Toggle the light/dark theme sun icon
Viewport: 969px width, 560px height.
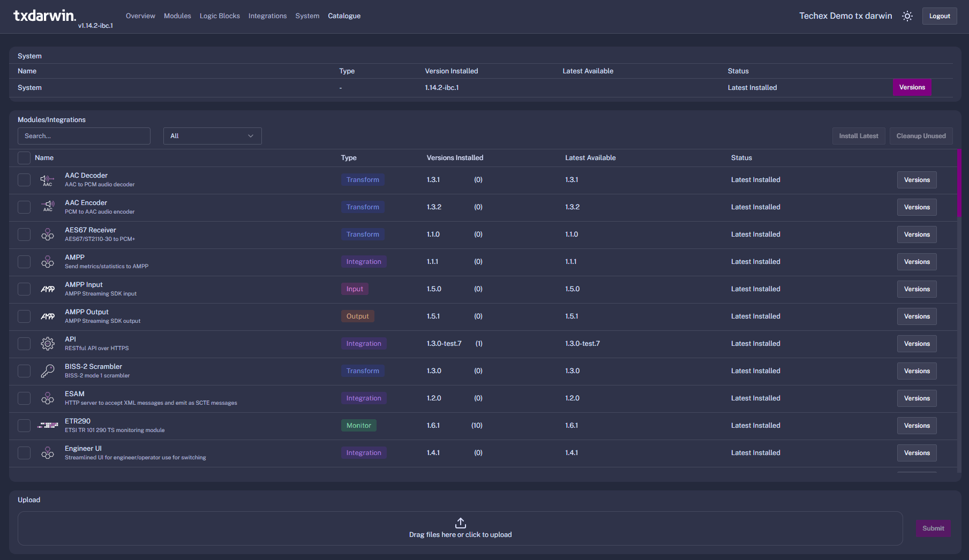907,16
